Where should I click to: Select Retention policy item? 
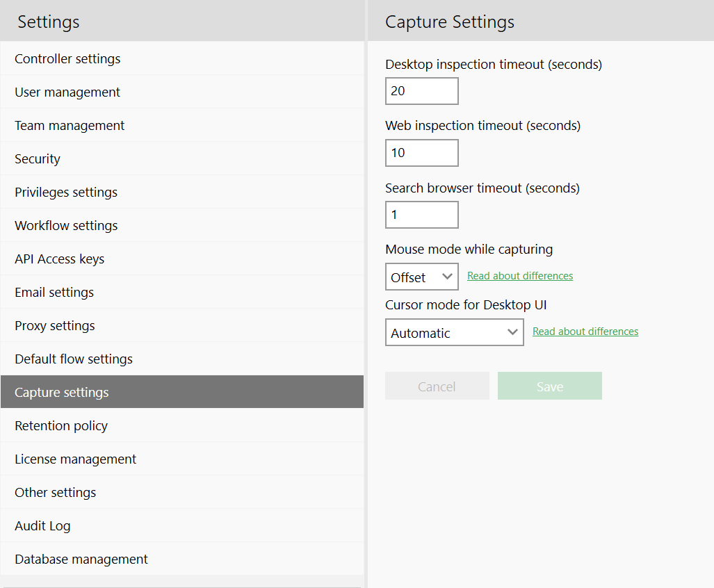click(x=61, y=426)
